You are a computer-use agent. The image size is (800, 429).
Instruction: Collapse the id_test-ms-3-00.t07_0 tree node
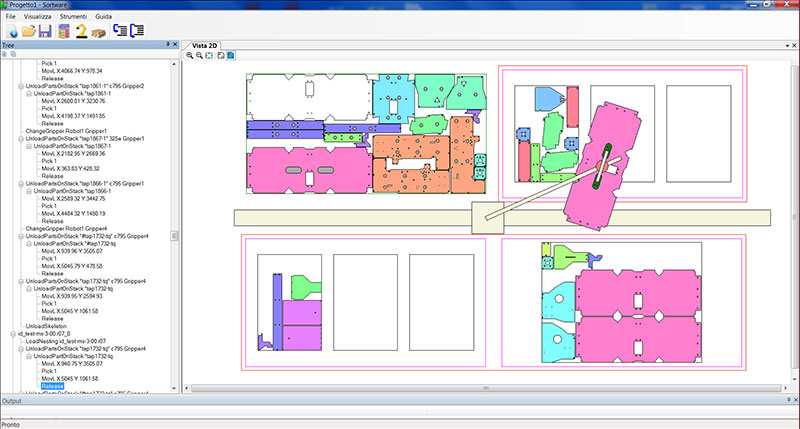(11, 333)
